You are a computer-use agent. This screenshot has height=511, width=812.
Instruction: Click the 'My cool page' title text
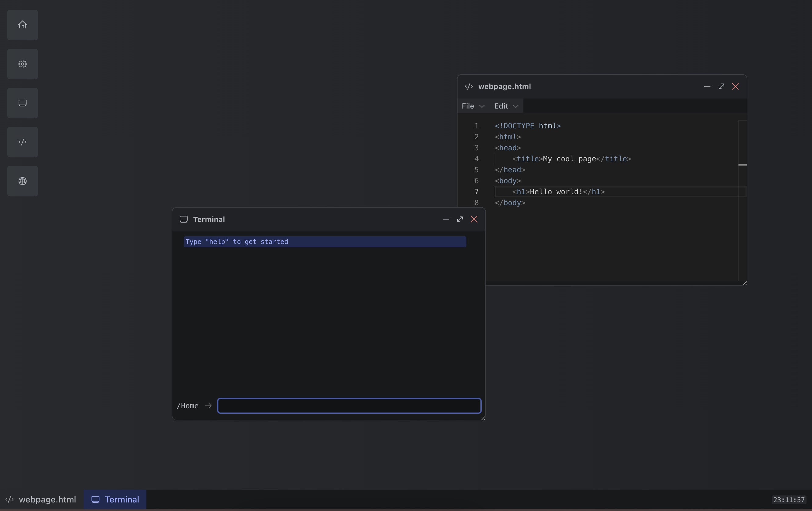click(569, 159)
